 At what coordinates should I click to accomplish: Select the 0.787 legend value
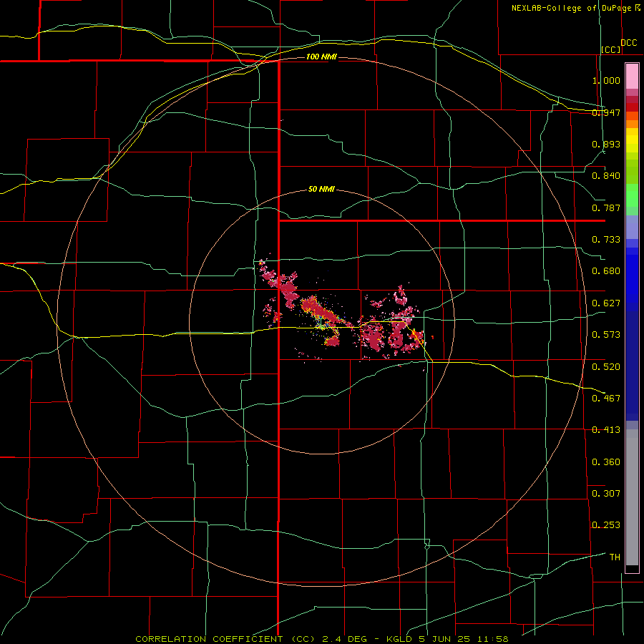pos(606,208)
